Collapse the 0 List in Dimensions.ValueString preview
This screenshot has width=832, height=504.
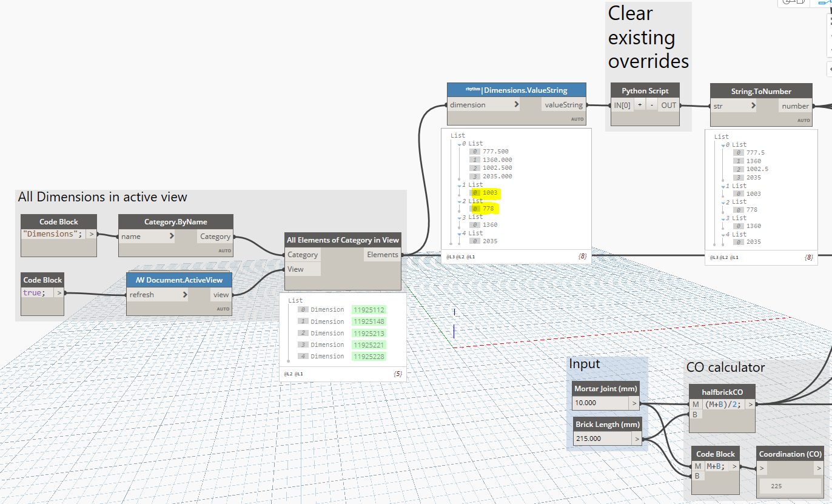(x=459, y=144)
